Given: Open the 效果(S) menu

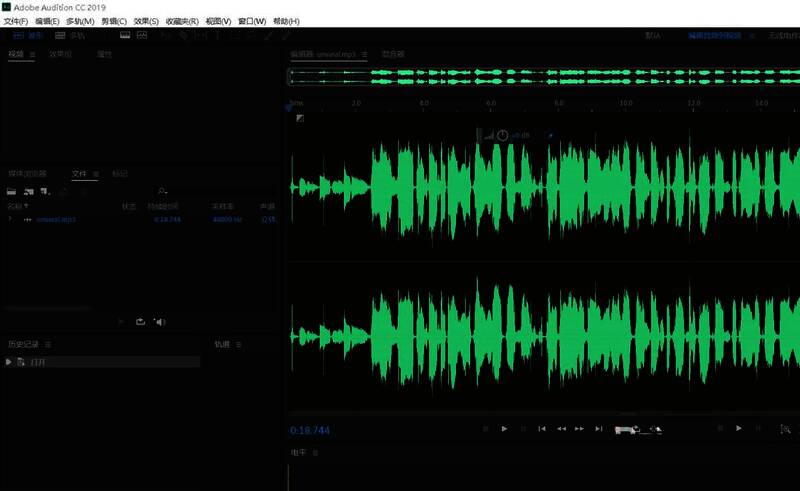Looking at the screenshot, I should (x=146, y=21).
